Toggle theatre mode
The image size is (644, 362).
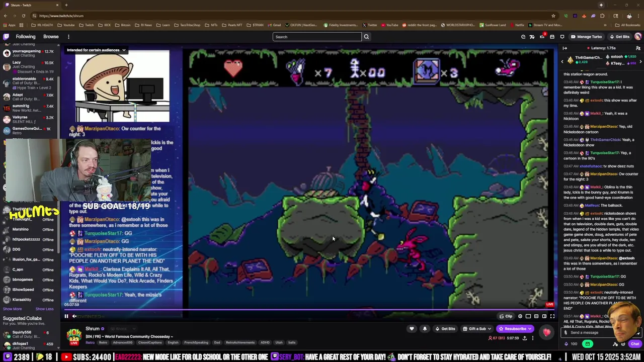[x=544, y=316]
